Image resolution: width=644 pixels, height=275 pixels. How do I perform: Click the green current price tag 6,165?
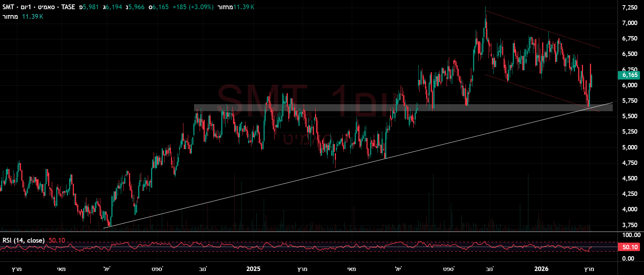[629, 75]
